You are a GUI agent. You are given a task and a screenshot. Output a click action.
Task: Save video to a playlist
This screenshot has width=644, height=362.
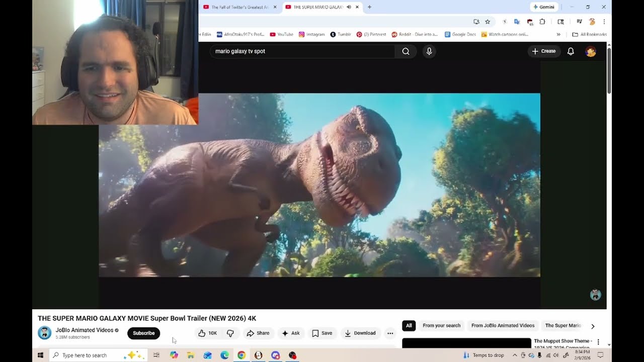point(322,333)
